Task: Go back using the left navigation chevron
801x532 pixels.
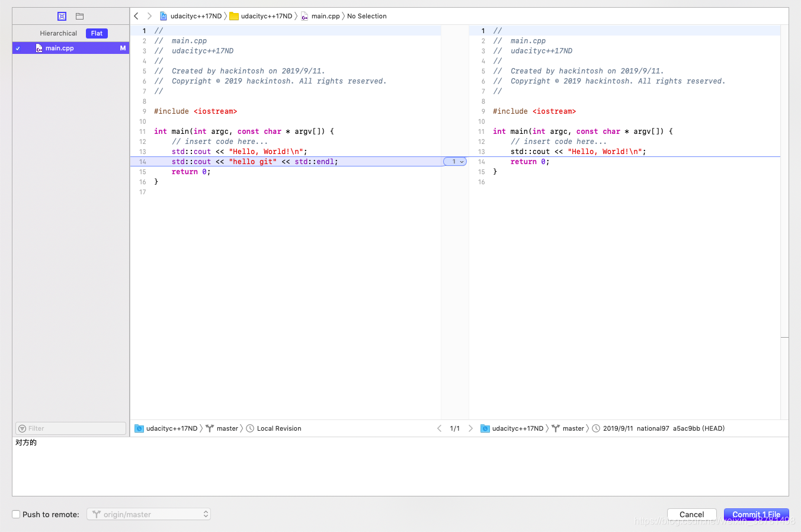Action: click(136, 16)
